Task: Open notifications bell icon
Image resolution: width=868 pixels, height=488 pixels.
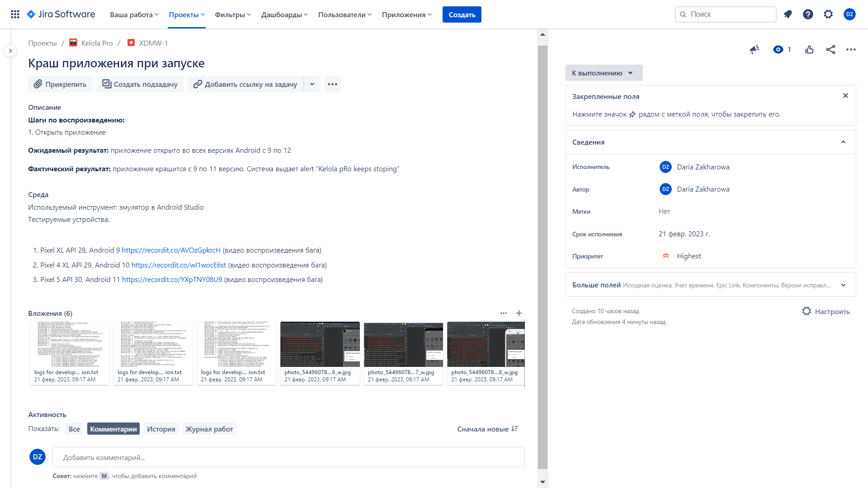Action: pyautogui.click(x=788, y=14)
